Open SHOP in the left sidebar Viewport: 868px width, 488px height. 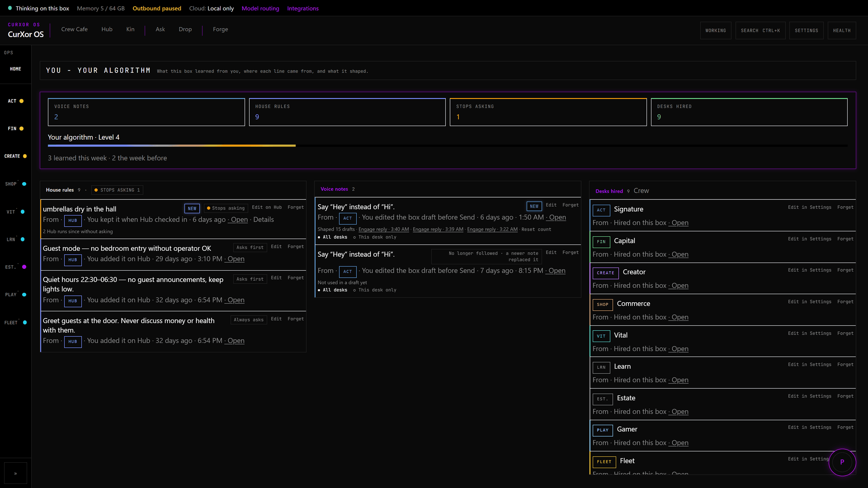coord(15,184)
